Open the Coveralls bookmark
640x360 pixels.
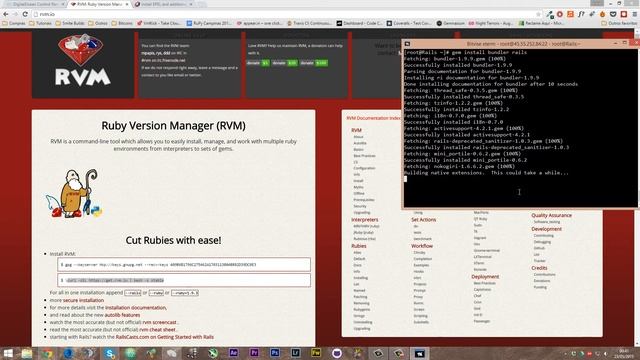(409, 23)
